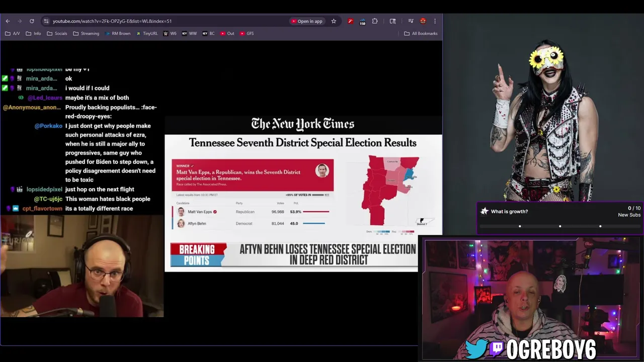Click the New Subs goal progress bar
This screenshot has height=362, width=644.
click(560, 226)
